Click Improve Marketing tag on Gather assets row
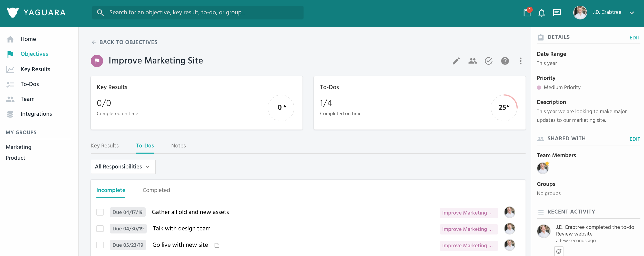Screen dimensions: 644x256 [x=469, y=213]
